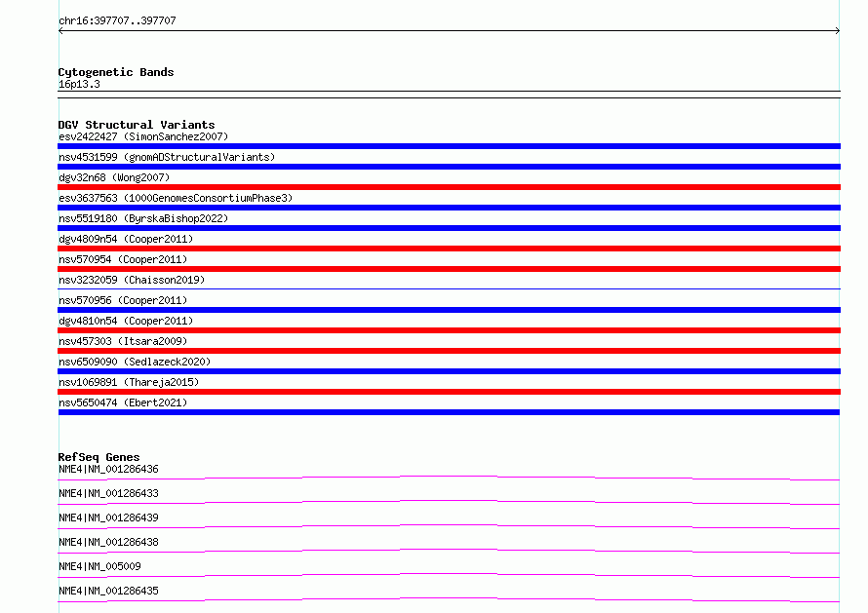
Task: Open NME4|NM_001286436 transcript label
Action: click(x=108, y=469)
